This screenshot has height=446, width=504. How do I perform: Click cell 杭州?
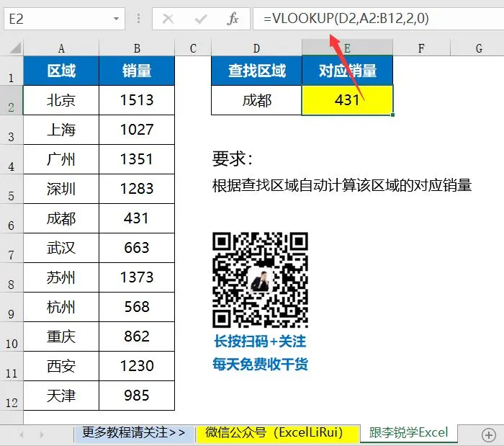pos(61,307)
